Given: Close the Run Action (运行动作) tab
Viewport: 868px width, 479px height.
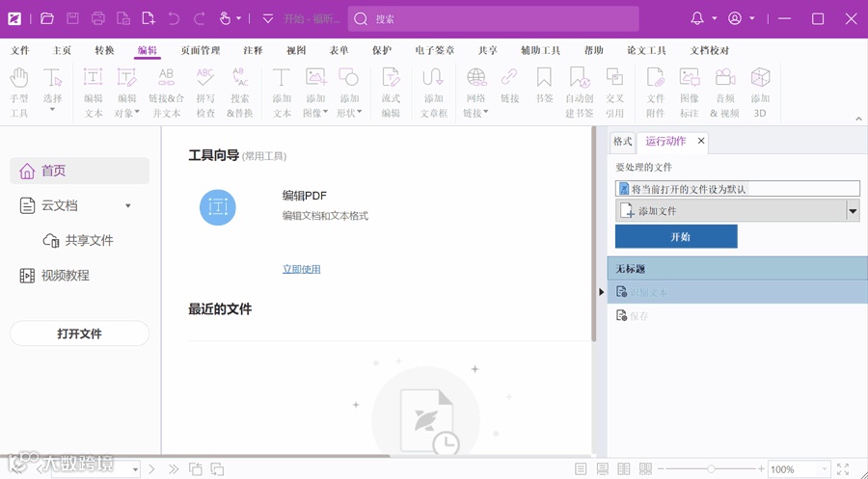Looking at the screenshot, I should click(x=701, y=141).
